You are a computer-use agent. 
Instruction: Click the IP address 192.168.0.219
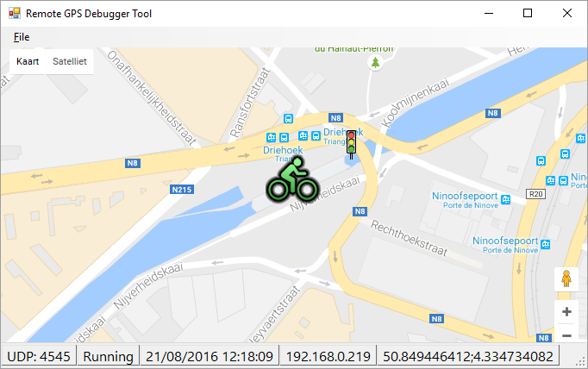tap(328, 356)
